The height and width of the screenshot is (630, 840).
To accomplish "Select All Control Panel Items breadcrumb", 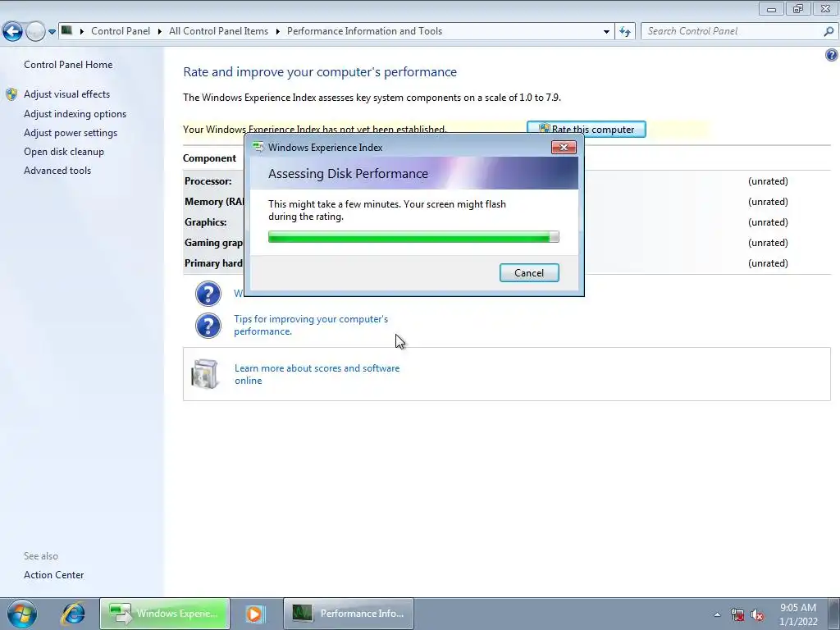I will 218,31.
